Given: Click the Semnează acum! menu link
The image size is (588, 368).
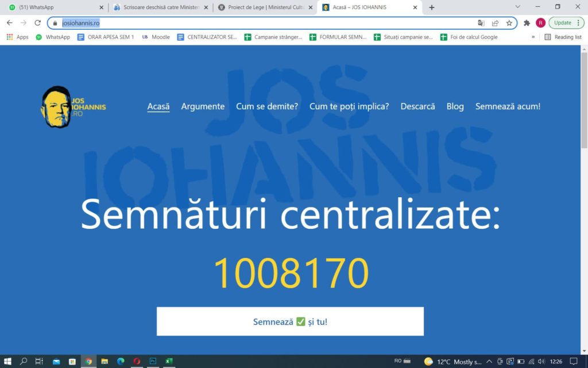Looking at the screenshot, I should 508,106.
